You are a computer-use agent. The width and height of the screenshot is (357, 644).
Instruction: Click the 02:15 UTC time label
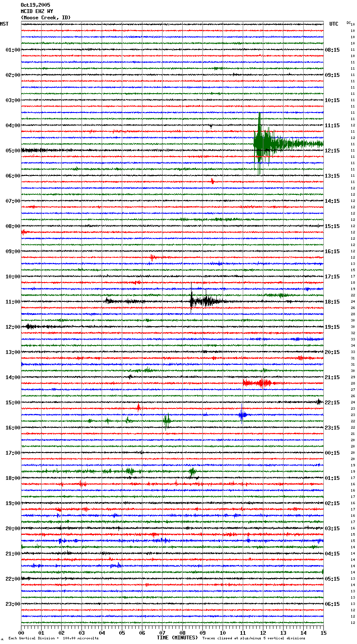point(332,503)
